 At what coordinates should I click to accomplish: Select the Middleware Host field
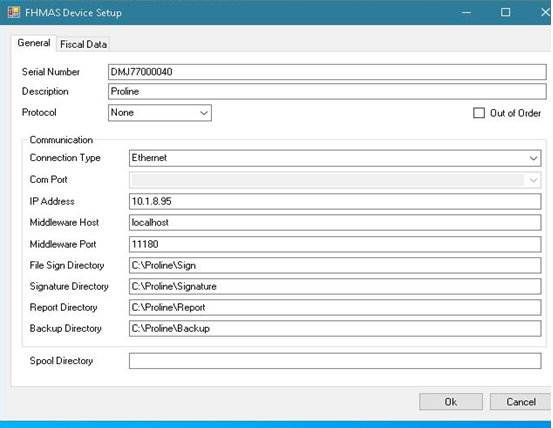[335, 223]
